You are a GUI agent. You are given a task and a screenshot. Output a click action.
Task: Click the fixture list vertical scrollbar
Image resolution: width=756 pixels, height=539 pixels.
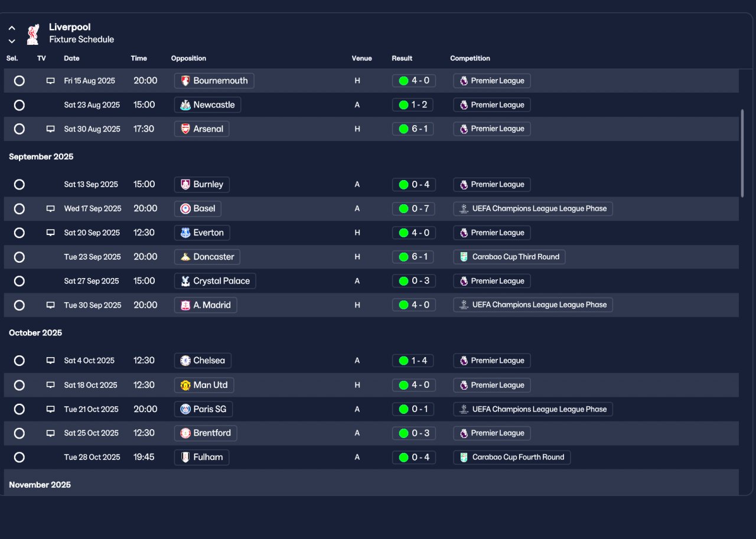pyautogui.click(x=742, y=153)
